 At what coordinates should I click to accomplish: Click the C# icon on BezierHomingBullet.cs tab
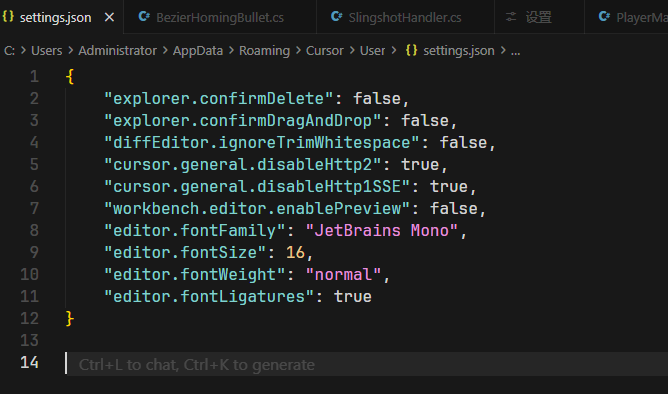point(144,17)
